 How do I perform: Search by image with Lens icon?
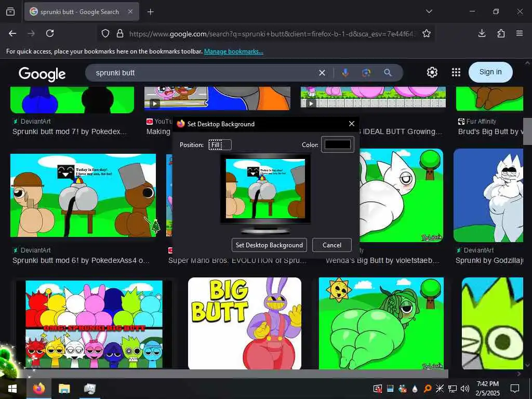(x=366, y=73)
